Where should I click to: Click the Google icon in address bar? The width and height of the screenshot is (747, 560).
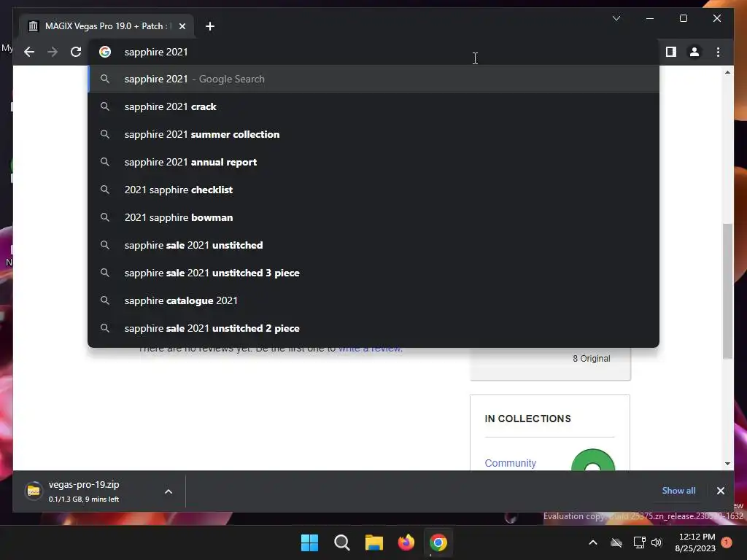click(105, 52)
